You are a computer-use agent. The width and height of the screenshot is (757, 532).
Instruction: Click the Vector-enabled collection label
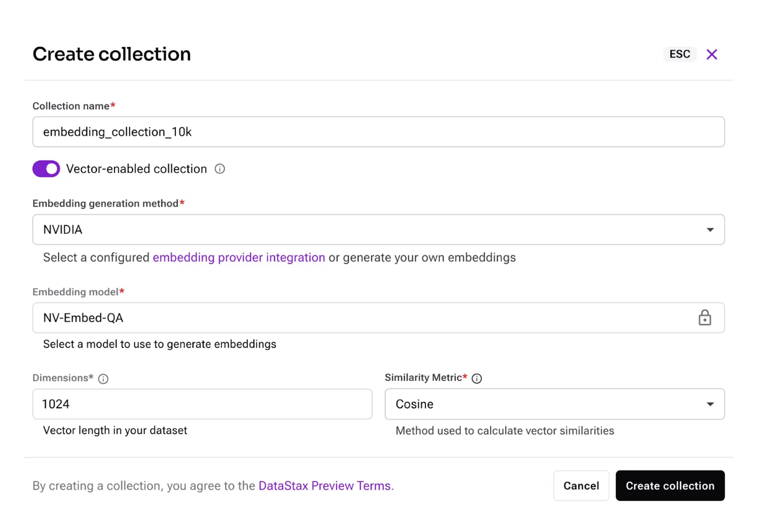[136, 169]
